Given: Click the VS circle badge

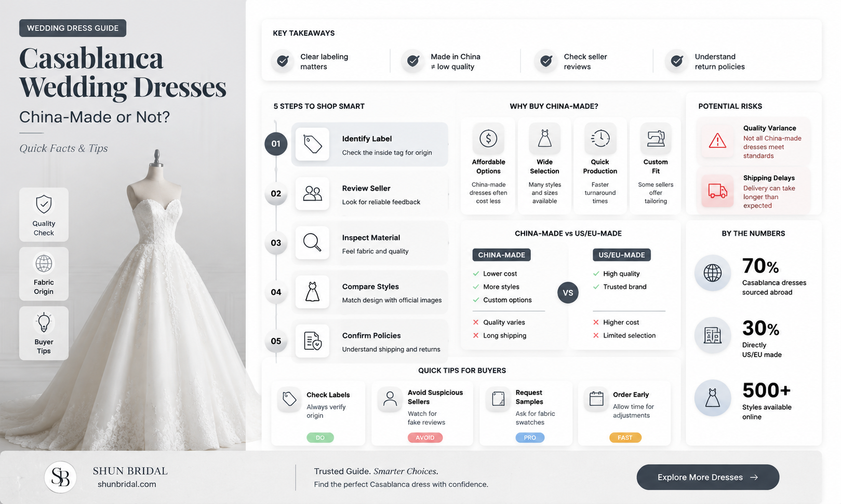Looking at the screenshot, I should (x=568, y=293).
